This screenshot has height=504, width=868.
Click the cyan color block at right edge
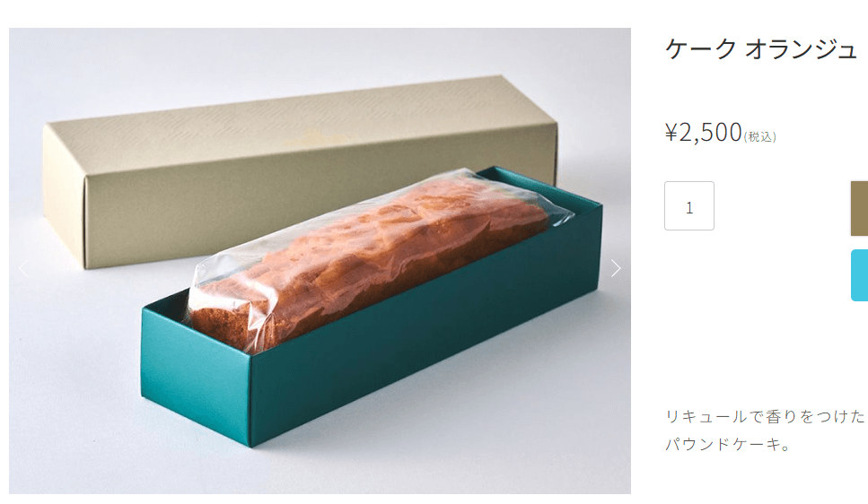859,275
